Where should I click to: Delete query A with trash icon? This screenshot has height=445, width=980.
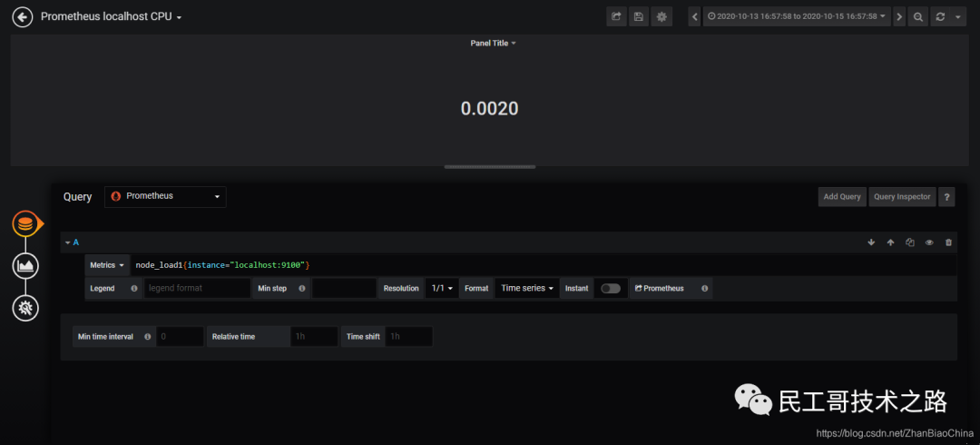(x=949, y=242)
